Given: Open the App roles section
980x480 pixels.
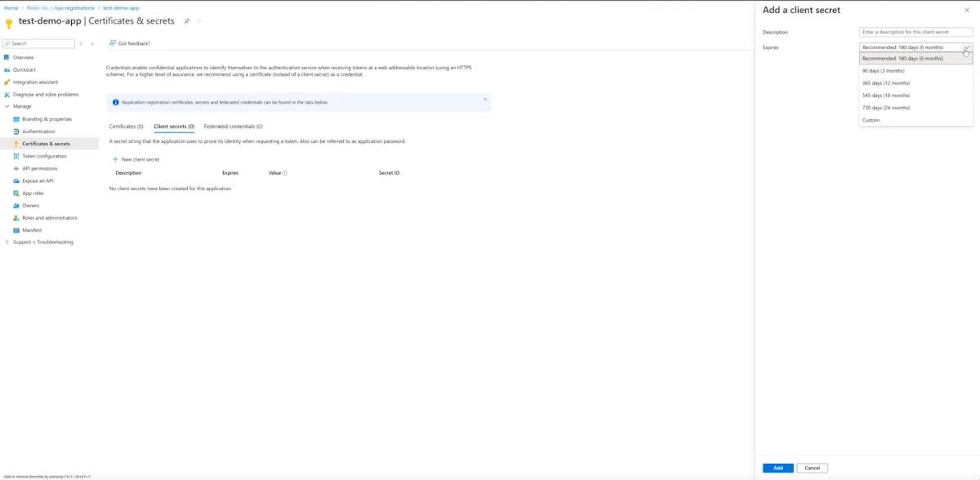Looking at the screenshot, I should coord(33,193).
